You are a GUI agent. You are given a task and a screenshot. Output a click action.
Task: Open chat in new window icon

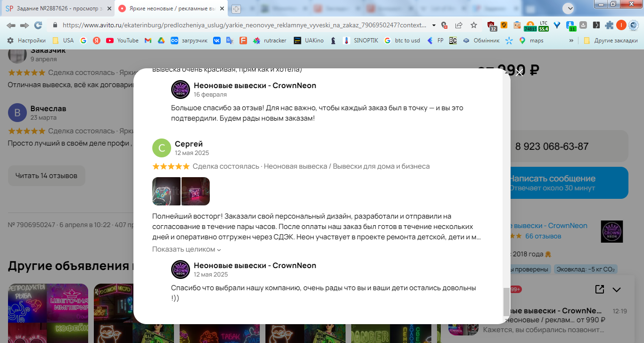pos(600,289)
